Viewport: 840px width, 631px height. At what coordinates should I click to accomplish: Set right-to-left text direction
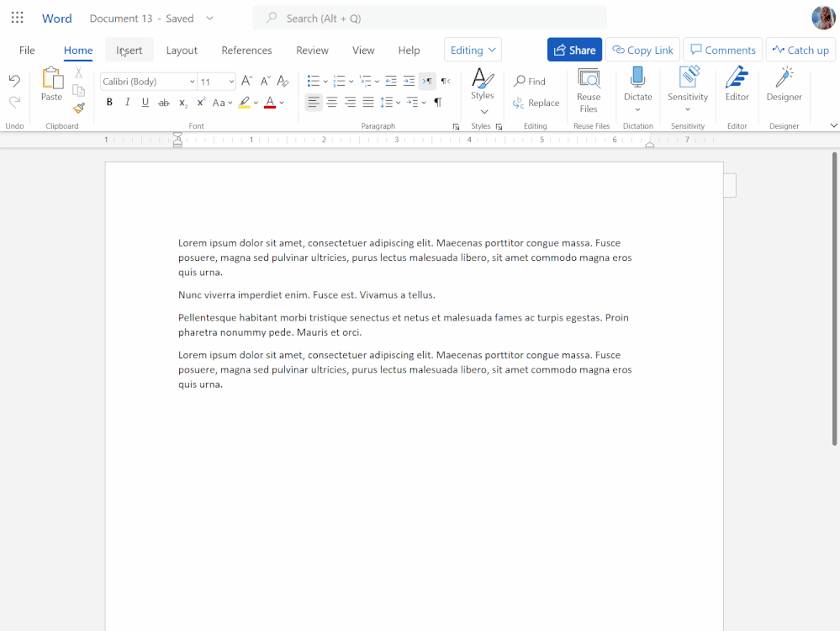445,81
